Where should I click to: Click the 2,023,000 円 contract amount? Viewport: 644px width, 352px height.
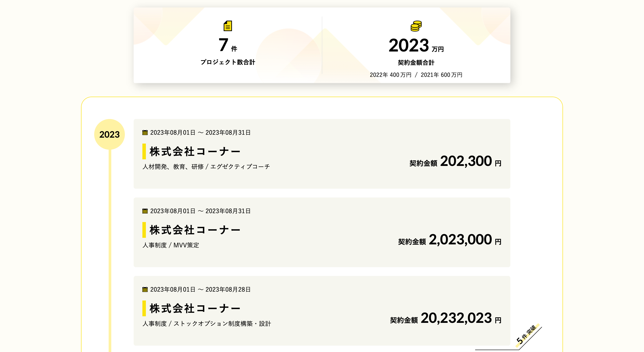pyautogui.click(x=460, y=240)
